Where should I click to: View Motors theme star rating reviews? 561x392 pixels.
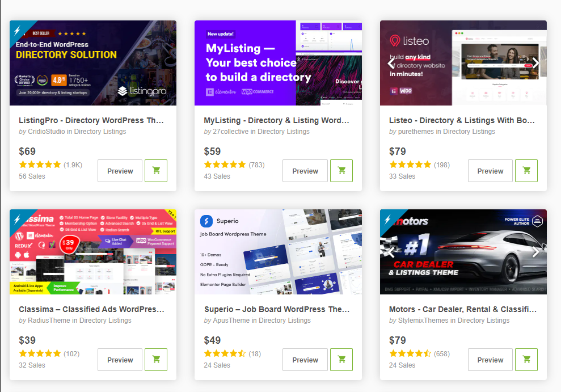point(410,353)
